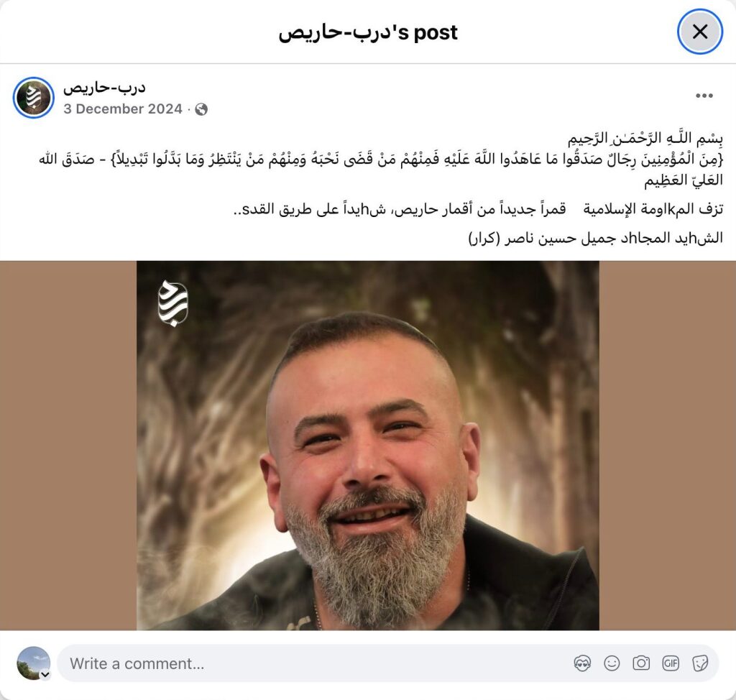Close the post dialog with X
Image resolution: width=736 pixels, height=700 pixels.
(700, 32)
